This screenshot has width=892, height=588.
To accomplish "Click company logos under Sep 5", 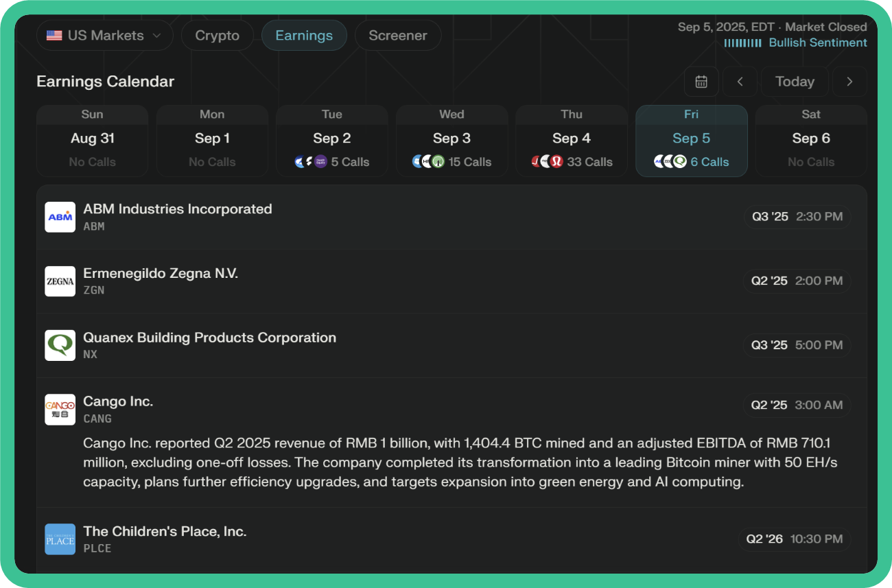I will coord(670,162).
